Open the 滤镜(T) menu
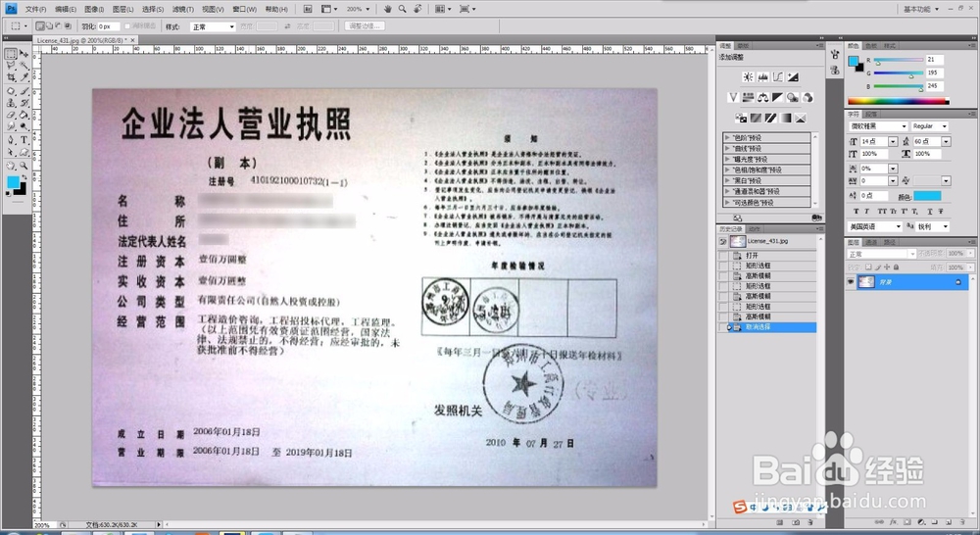The width and height of the screenshot is (980, 535). (x=182, y=10)
